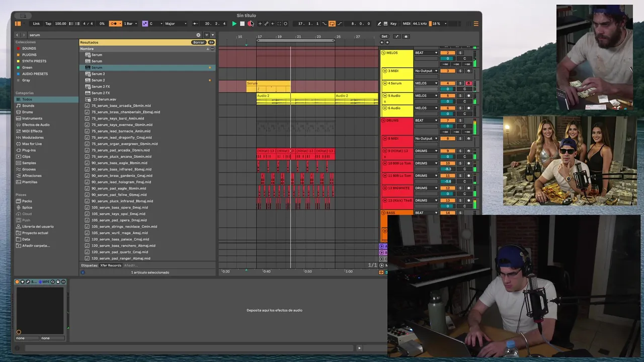Viewport: 644px width, 362px height.
Task: Open the Instruments category
Action: (32, 119)
